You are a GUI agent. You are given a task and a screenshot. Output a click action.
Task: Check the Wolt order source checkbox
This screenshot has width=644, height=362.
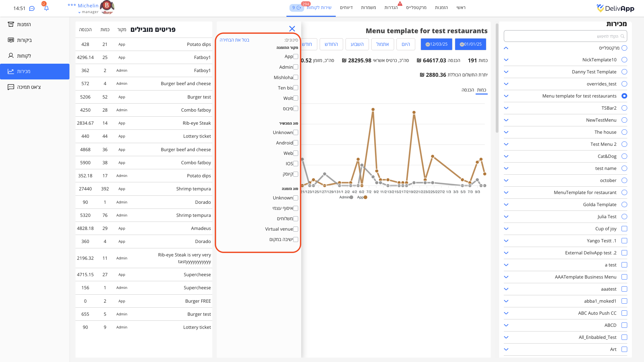pyautogui.click(x=296, y=98)
